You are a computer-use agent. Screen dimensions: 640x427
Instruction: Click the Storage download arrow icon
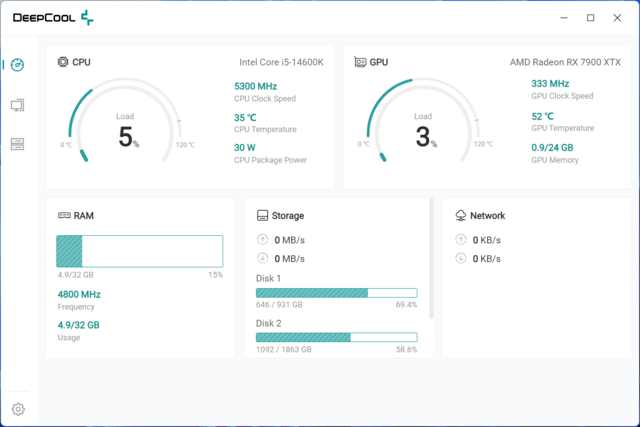262,258
